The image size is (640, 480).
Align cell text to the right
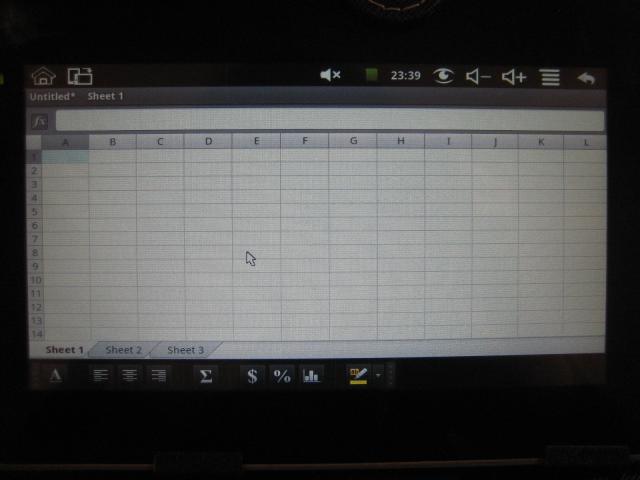158,376
